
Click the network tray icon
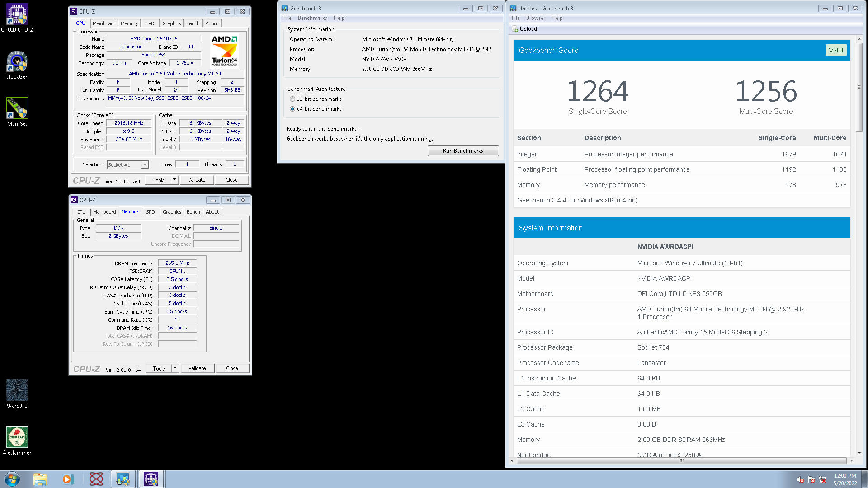pos(822,480)
